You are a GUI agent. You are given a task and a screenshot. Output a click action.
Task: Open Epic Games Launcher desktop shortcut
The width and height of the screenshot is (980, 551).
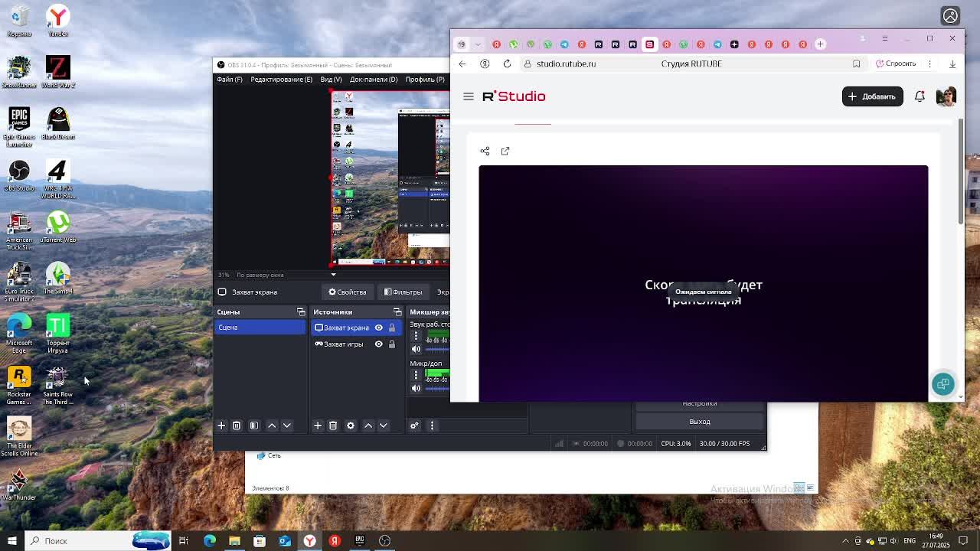tap(19, 128)
